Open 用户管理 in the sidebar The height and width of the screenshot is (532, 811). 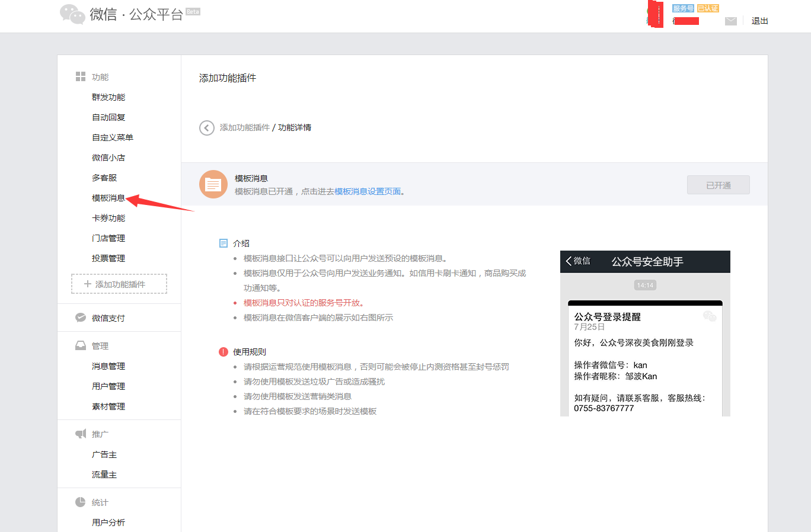tap(108, 386)
